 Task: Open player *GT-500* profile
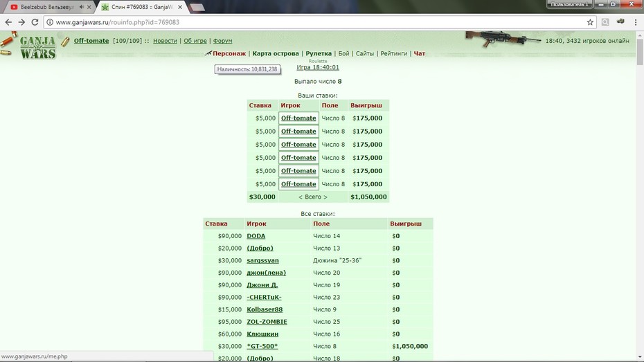262,346
